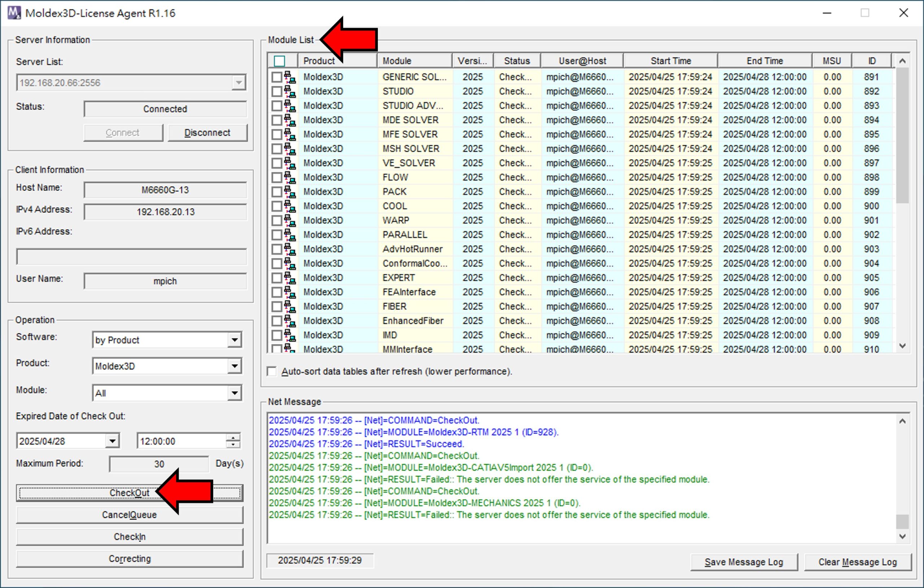Open the Product dropdown set to Moldex3D
This screenshot has width=924, height=588.
pos(235,366)
